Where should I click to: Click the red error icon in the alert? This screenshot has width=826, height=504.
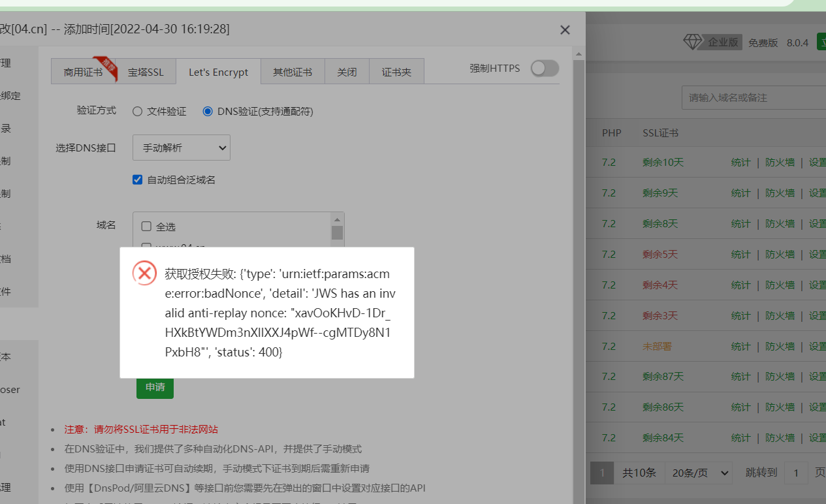[144, 273]
